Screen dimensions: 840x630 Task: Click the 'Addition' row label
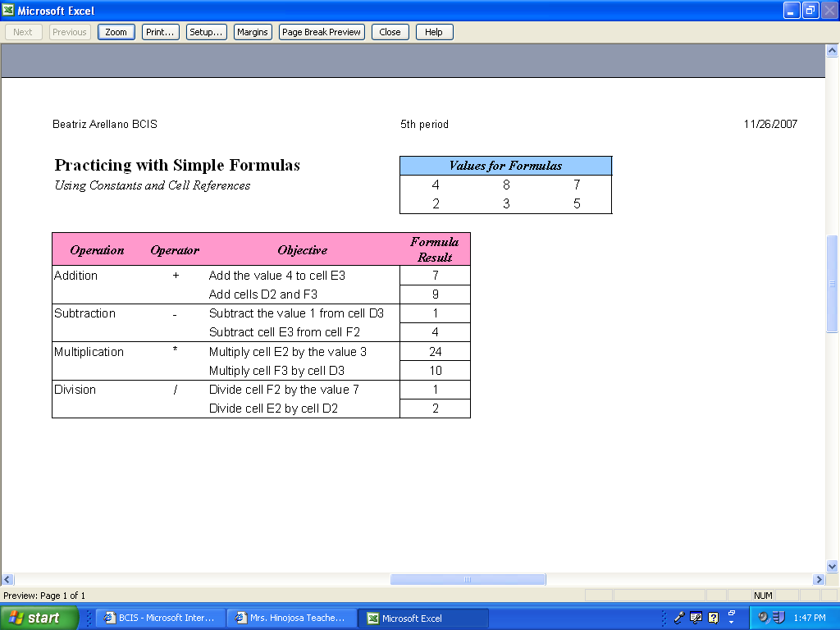[x=76, y=276]
